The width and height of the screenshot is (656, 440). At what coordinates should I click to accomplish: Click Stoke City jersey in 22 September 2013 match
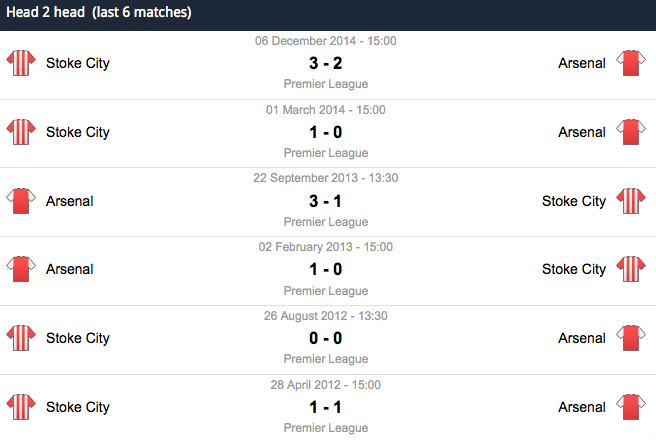[x=631, y=201]
